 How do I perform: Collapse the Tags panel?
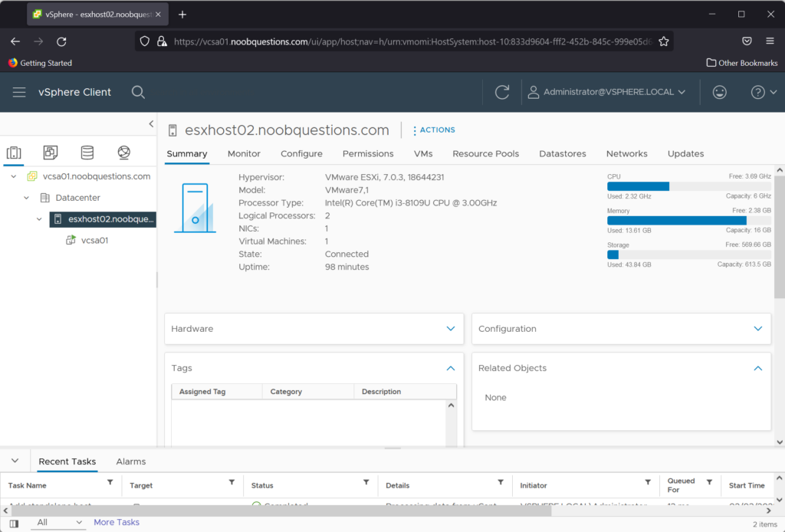point(451,369)
